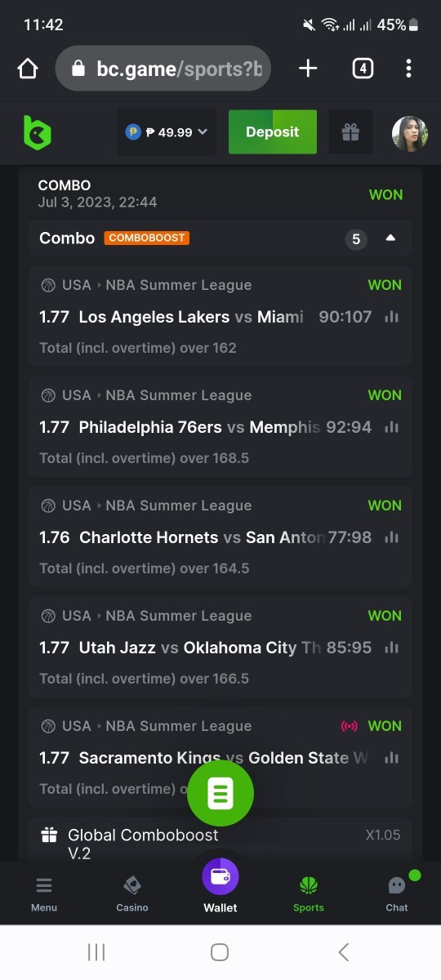The image size is (441, 980).
Task: Open stats for Lakers vs Miami game
Action: [392, 317]
